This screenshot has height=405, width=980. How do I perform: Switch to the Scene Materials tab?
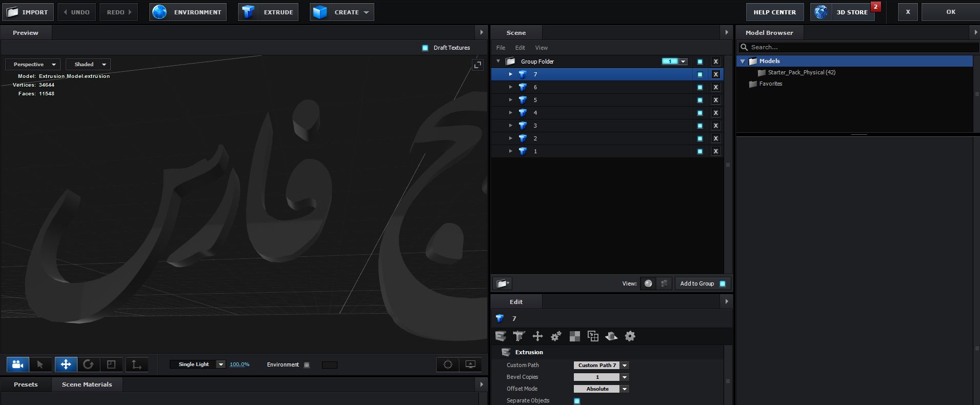[x=87, y=384]
